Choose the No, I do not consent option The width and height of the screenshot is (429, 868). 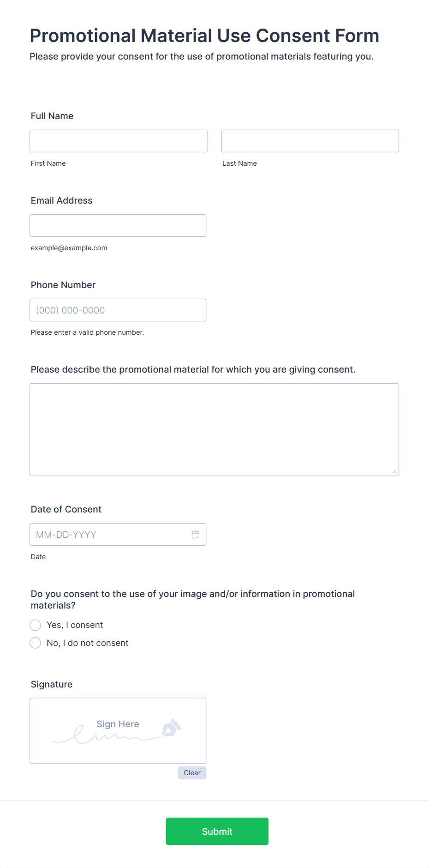click(x=36, y=643)
